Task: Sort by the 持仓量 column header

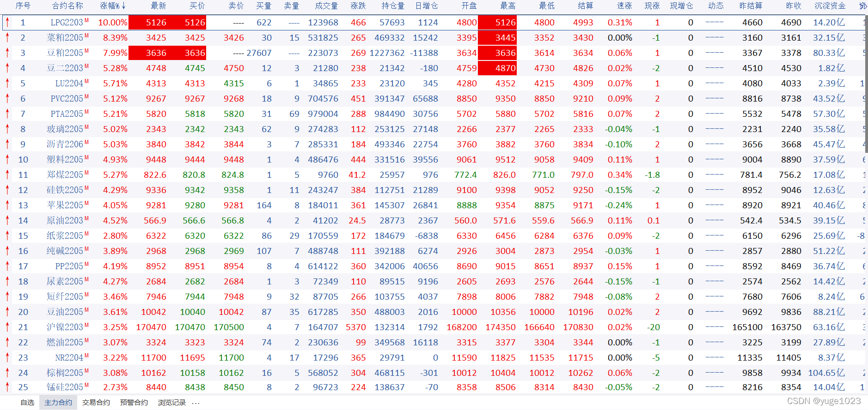Action: [393, 6]
